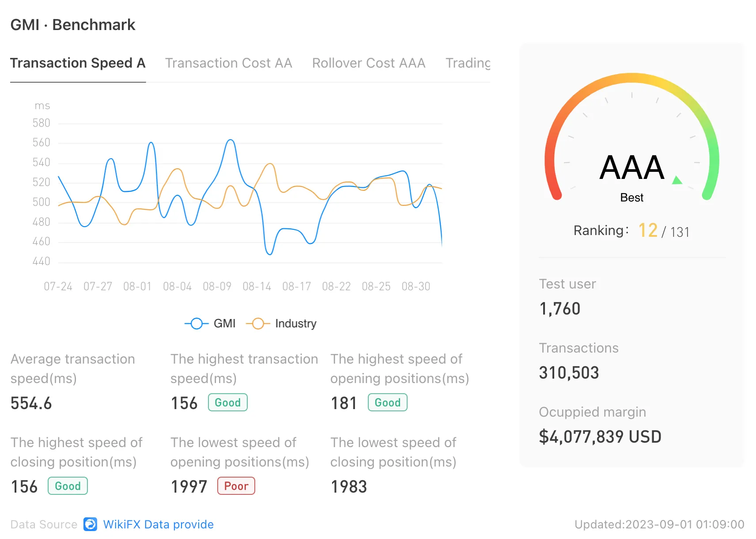
Task: Click the average transaction speed value 554.6
Action: pyautogui.click(x=31, y=403)
